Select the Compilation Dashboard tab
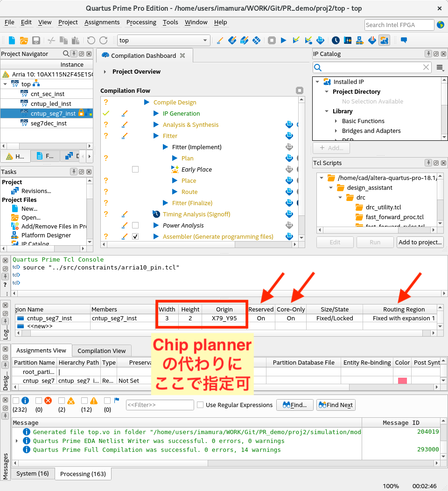Viewport: 448px width, 491px height. pyautogui.click(x=143, y=56)
